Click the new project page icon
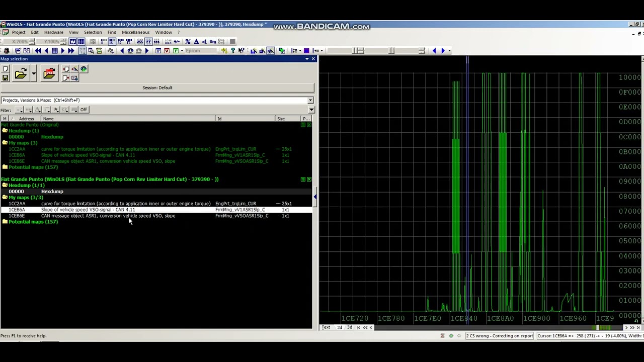 click(x=5, y=69)
